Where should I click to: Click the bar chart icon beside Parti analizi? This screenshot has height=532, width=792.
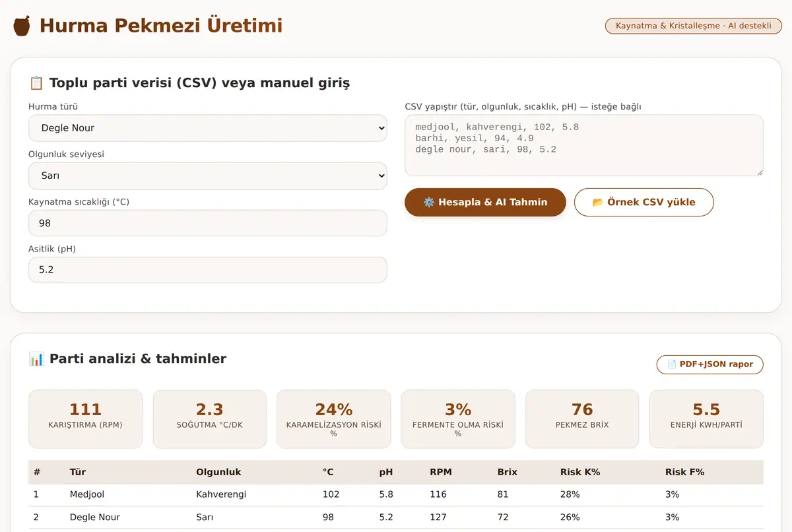[x=36, y=359]
